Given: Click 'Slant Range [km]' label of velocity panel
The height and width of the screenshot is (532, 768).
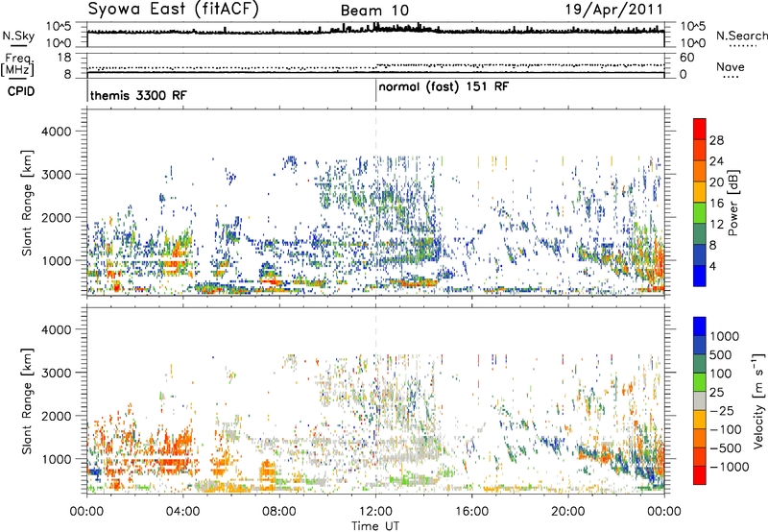Looking at the screenshot, I should point(27,400).
